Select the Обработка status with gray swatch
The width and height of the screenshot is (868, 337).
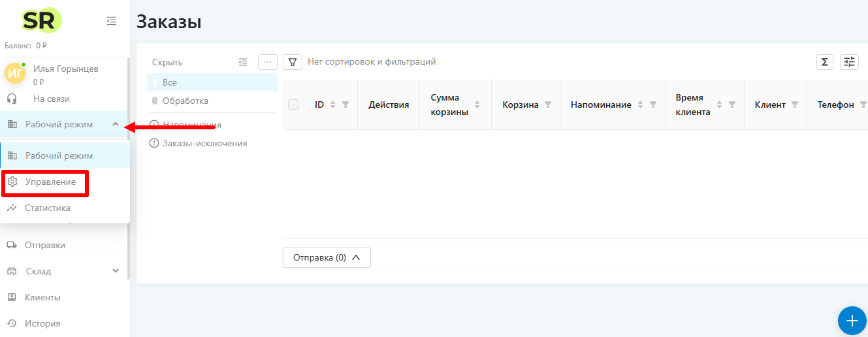tap(185, 101)
